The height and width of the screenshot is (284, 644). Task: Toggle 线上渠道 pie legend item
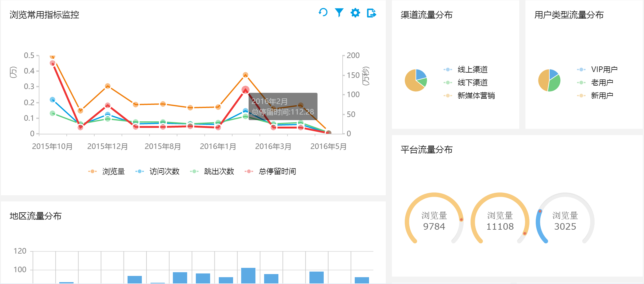click(466, 70)
